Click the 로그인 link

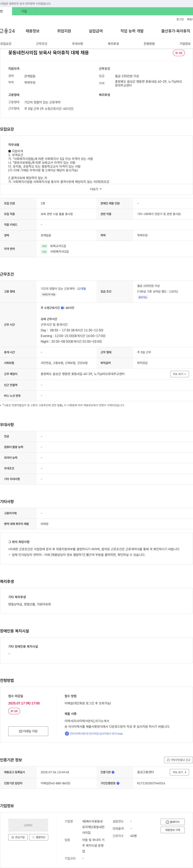(180, 19)
